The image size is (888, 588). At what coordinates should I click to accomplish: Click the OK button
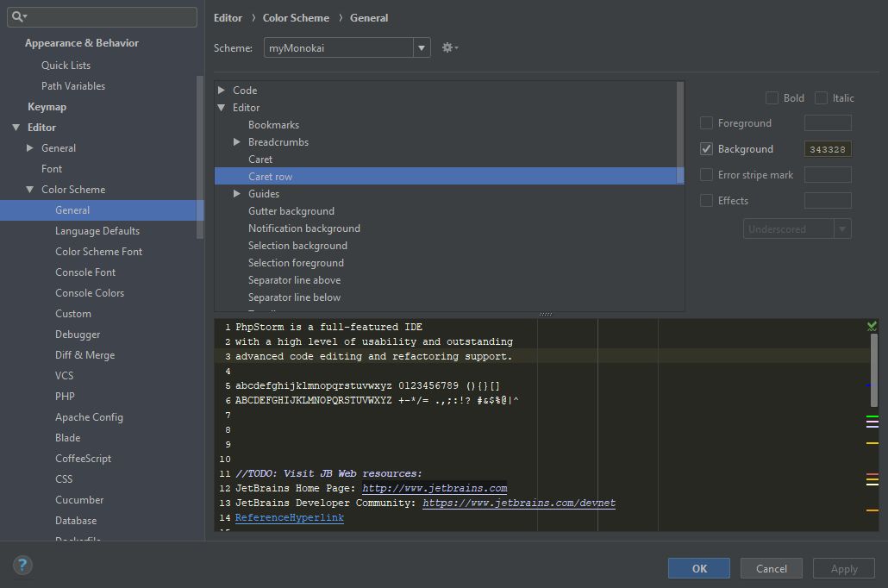(x=699, y=568)
